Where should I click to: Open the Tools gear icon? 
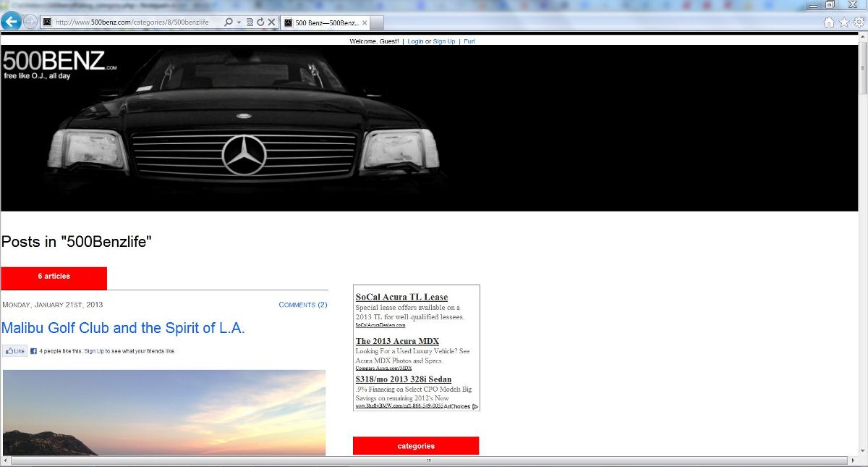[x=859, y=22]
